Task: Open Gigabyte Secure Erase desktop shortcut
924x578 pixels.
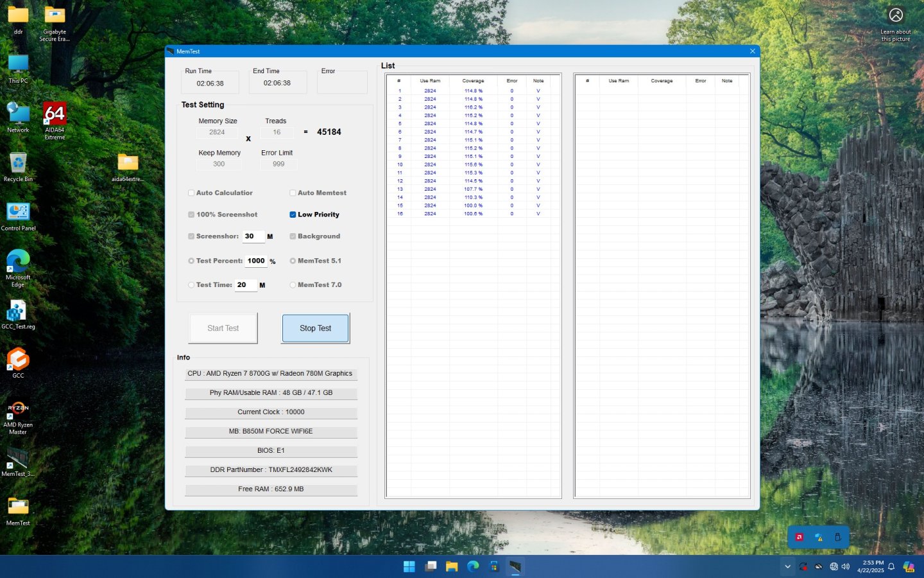Action: point(55,23)
